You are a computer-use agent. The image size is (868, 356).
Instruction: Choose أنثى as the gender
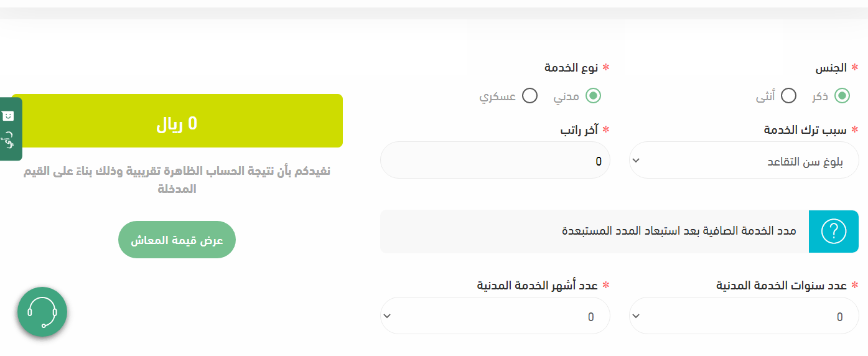click(788, 96)
